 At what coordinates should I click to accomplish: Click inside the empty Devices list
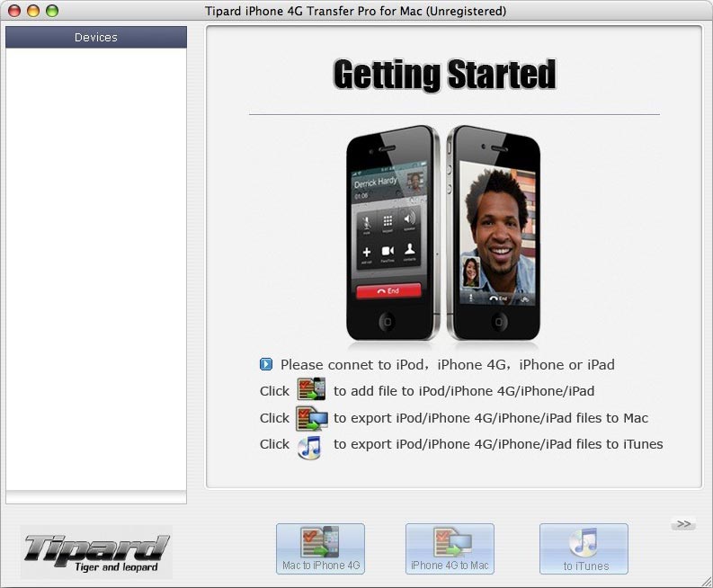point(96,270)
